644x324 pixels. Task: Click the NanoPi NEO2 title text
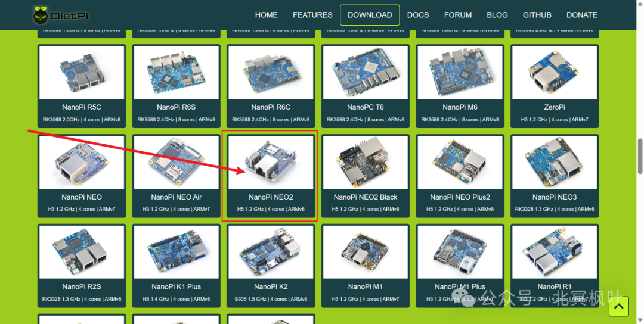pos(271,197)
